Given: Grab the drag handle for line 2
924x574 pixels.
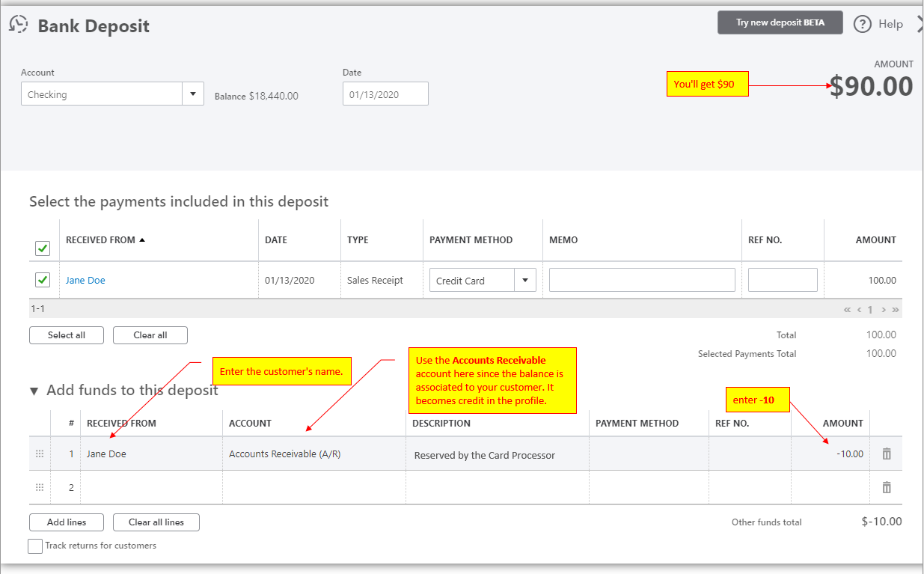Looking at the screenshot, I should pos(40,487).
